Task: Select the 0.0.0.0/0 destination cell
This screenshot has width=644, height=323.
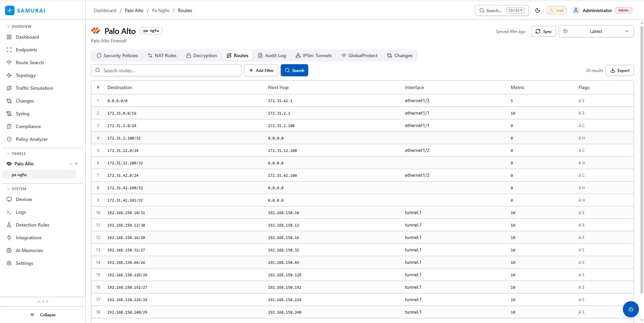Action: coord(117,101)
